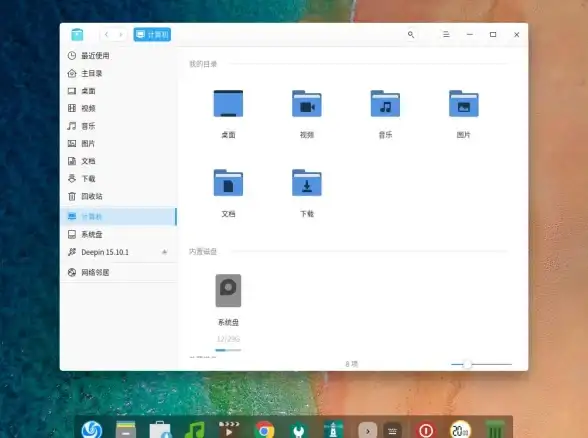Select 音乐 in the sidebar
This screenshot has height=438, width=588.
(118, 126)
